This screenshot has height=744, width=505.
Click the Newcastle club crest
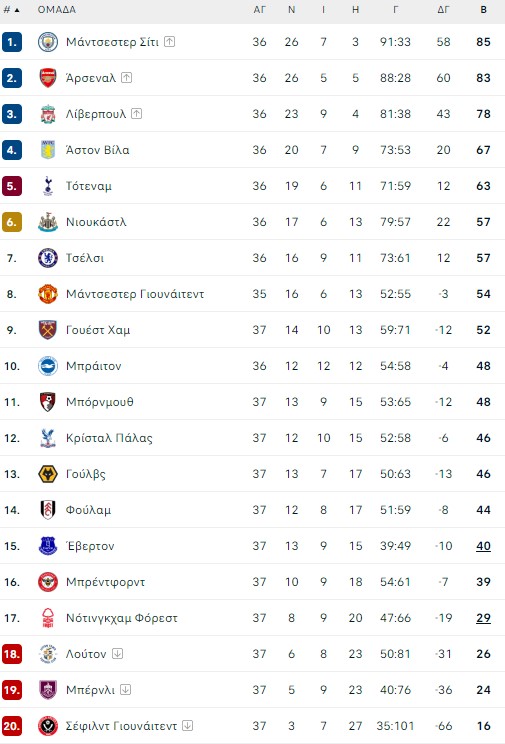click(x=48, y=222)
